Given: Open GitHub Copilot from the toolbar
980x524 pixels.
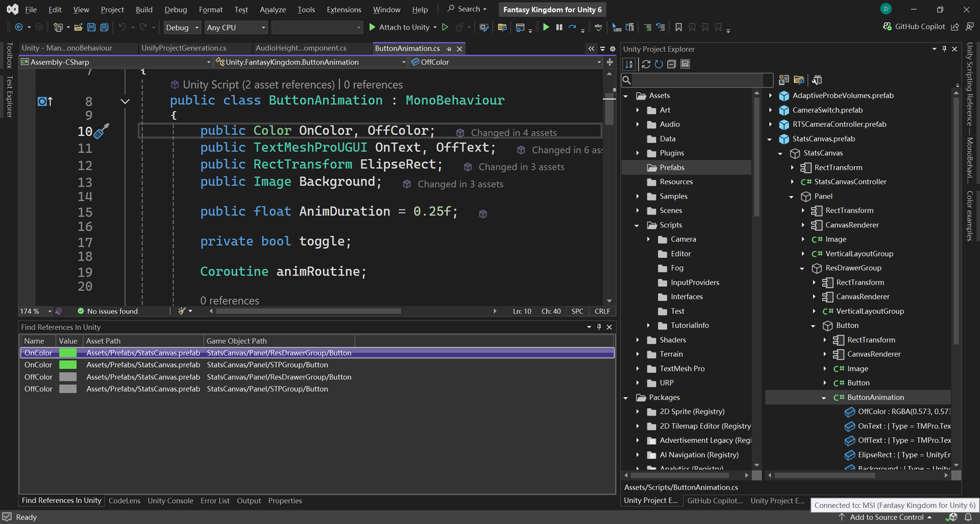Looking at the screenshot, I should [x=914, y=26].
